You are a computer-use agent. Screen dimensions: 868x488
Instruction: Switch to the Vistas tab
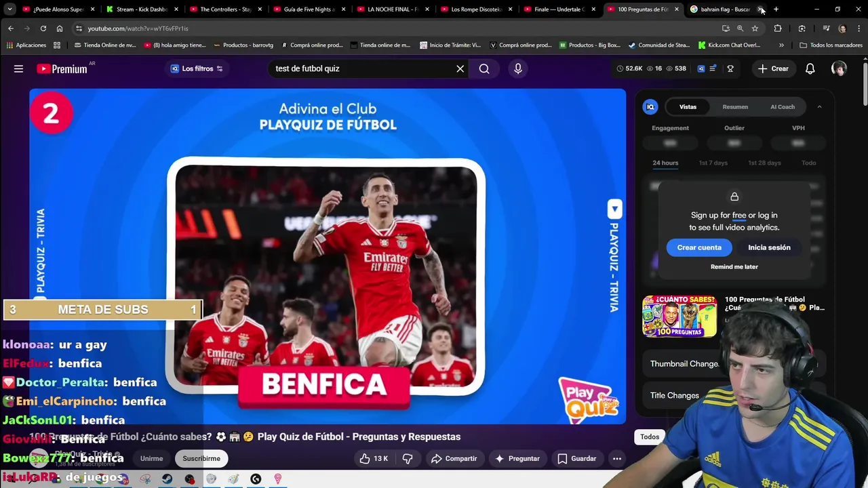[688, 106]
